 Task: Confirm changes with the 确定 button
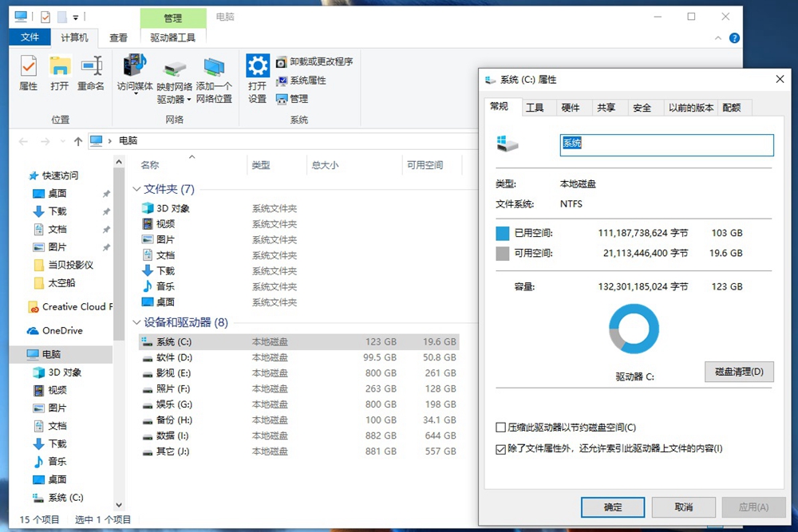point(612,507)
